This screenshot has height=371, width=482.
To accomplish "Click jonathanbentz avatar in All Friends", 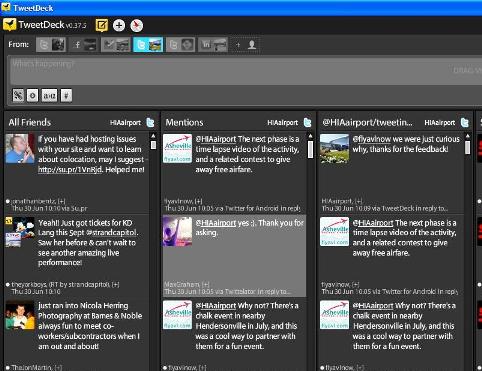I will 20,149.
